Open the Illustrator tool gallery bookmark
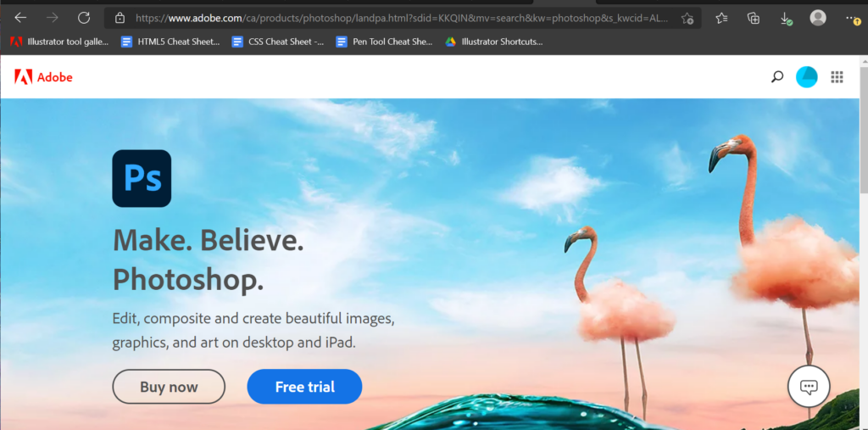The width and height of the screenshot is (868, 430). coord(59,42)
